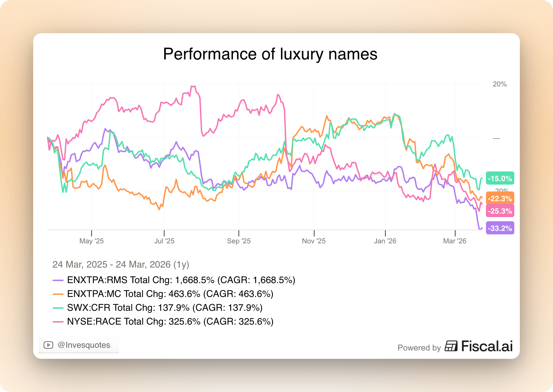
Task: Click the green SWX:CFR legend line swatch
Action: click(x=58, y=308)
